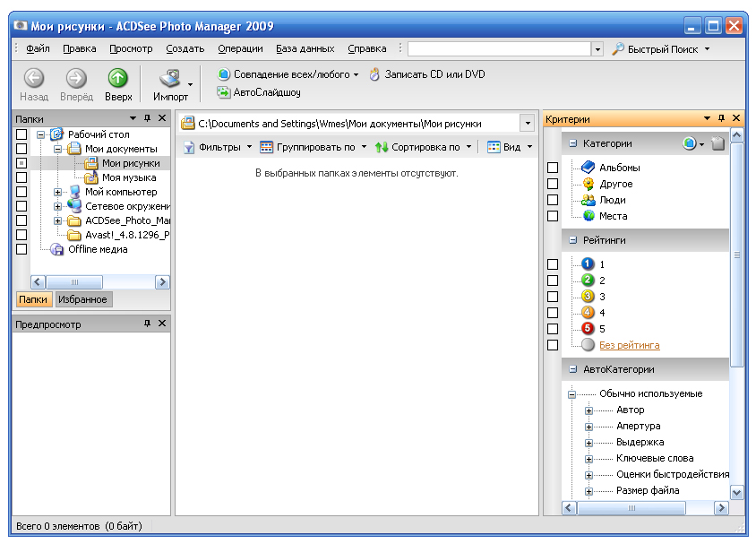Open the Просмотр menu
This screenshot has height=544, width=756.
coord(131,48)
